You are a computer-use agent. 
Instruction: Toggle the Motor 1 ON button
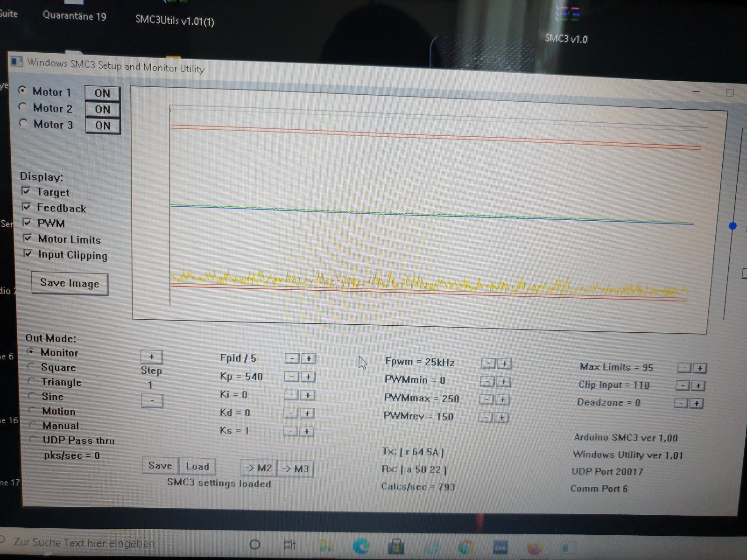point(102,93)
